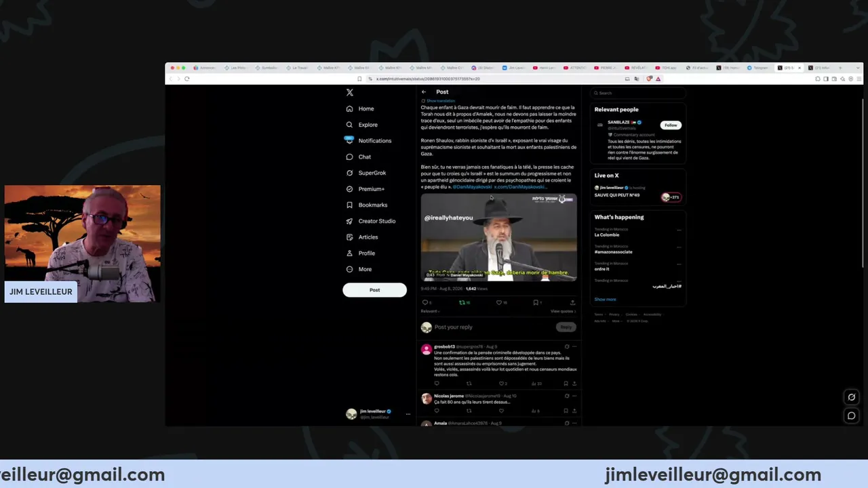Click the Bookmarks sidebar icon

click(x=350, y=205)
